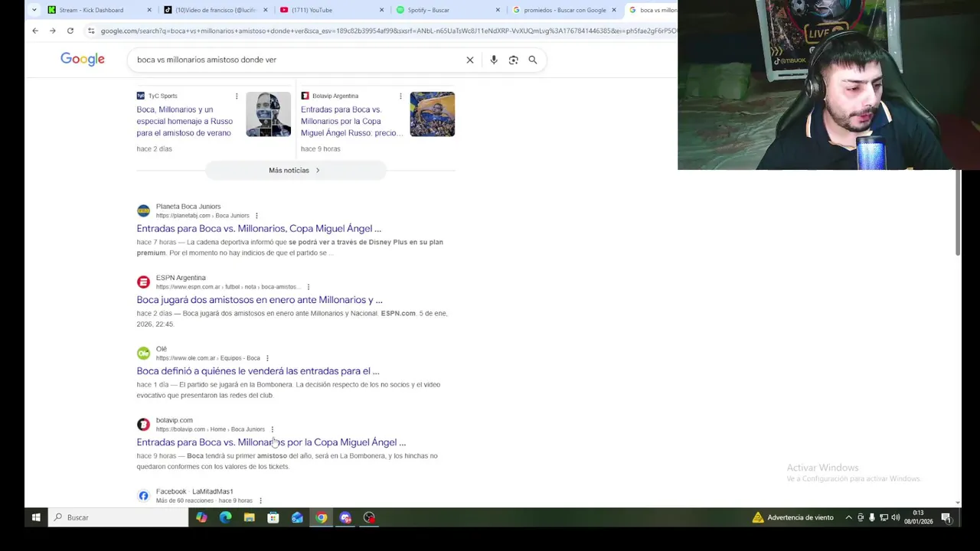Open more options for TyC Sports news card

tap(237, 96)
